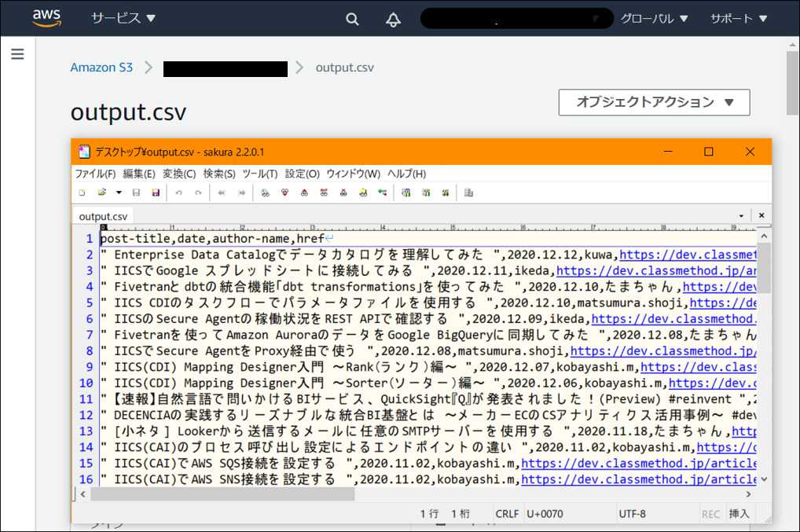Select the output.csv editor tab
Screen dimensions: 800x532
[x=103, y=215]
